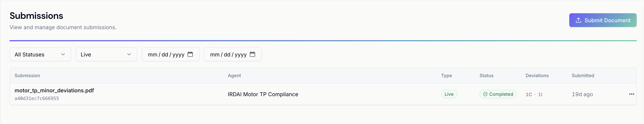Click the Live type badge in the row

click(449, 94)
